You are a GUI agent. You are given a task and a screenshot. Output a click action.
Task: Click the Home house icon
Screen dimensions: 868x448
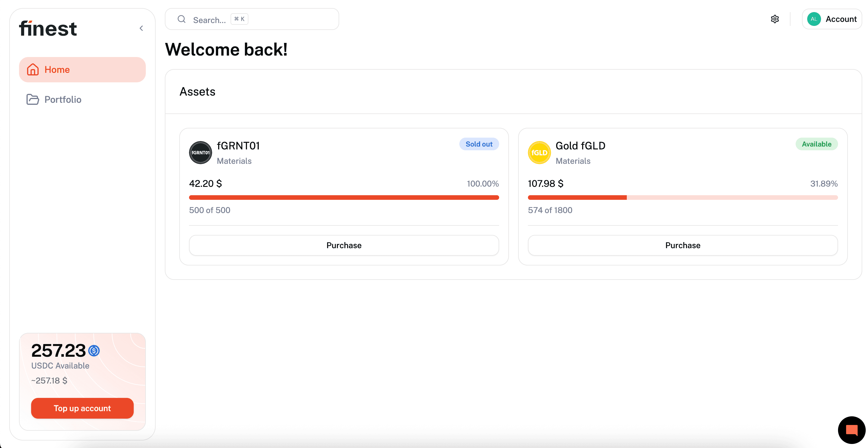pos(33,70)
